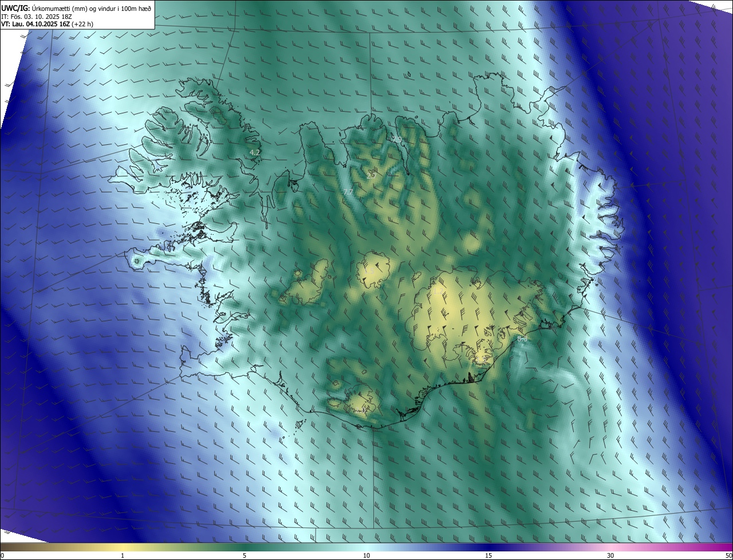Click the "1" tick on the color scale

pyautogui.click(x=123, y=555)
